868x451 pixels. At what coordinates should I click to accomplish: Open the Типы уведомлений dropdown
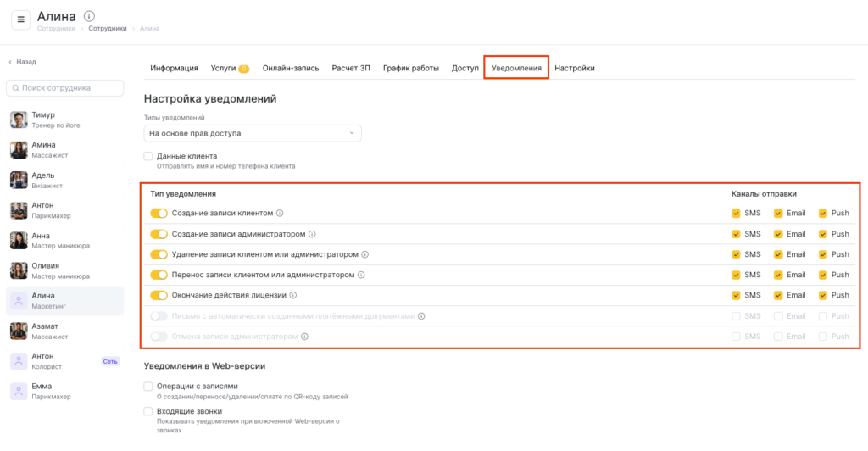click(253, 133)
